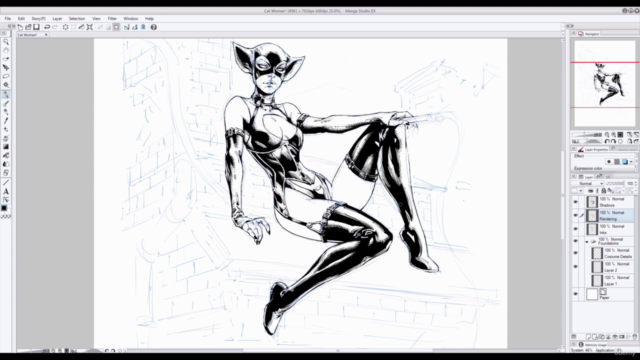
Task: Open the Edit menu
Action: pyautogui.click(x=21, y=19)
